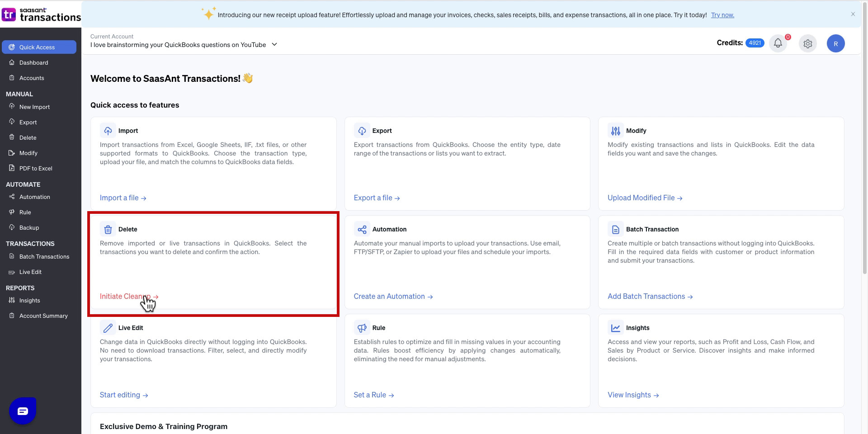The image size is (868, 434).
Task: Click the Rule card megaphone icon
Action: [362, 328]
